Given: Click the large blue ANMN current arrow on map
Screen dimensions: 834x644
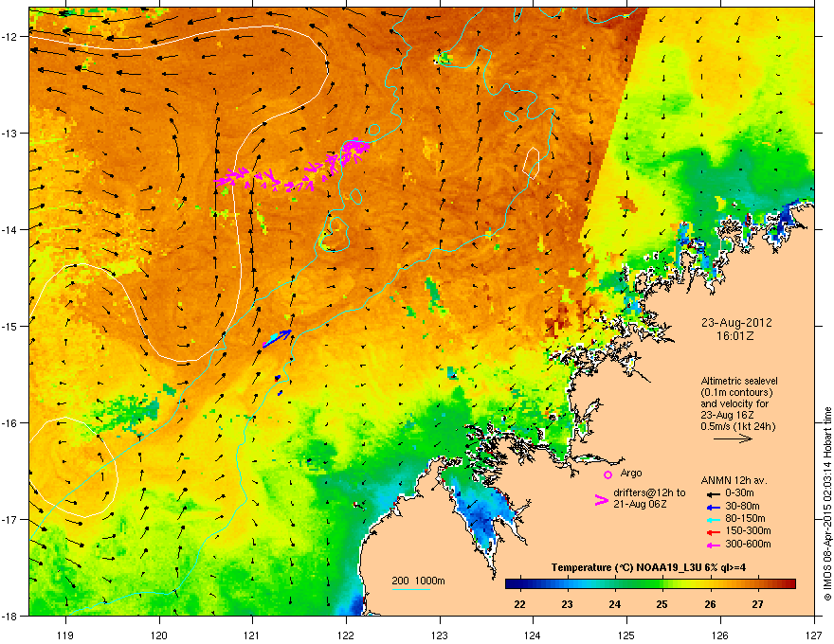Looking at the screenshot, I should click(x=277, y=338).
